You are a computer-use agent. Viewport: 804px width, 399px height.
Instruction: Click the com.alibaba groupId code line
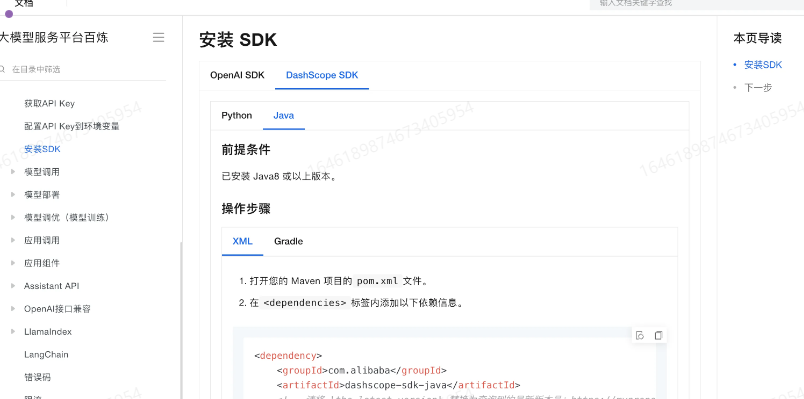[x=361, y=370]
